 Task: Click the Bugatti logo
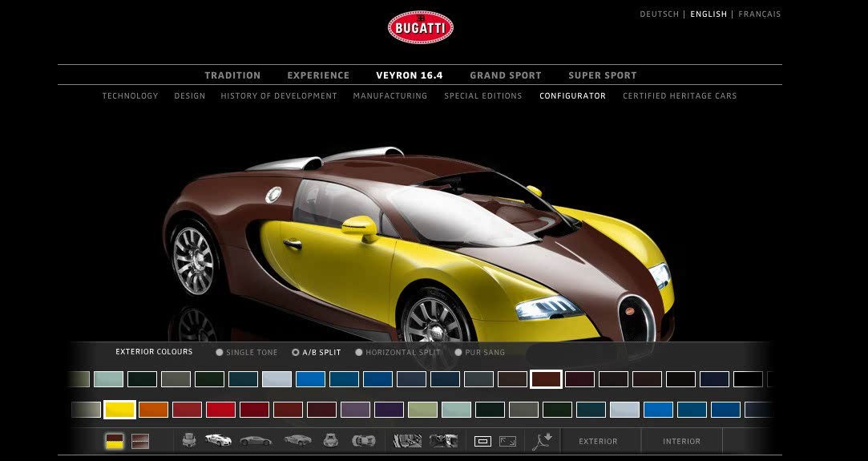coord(421,28)
